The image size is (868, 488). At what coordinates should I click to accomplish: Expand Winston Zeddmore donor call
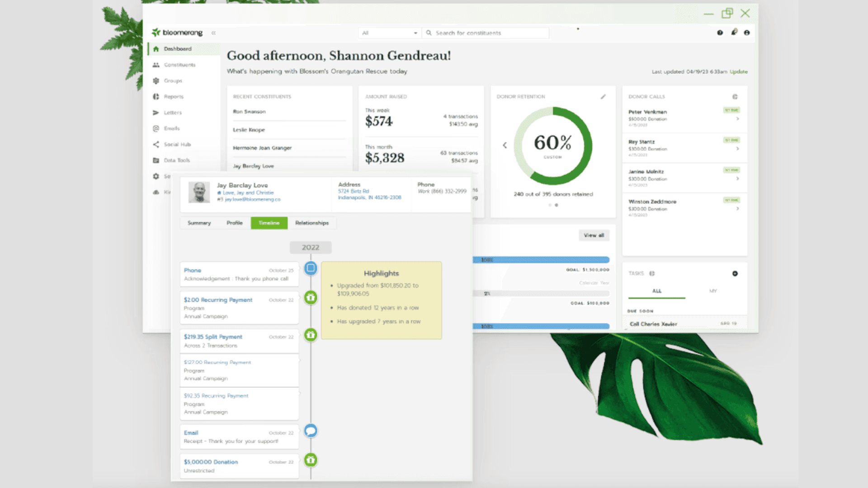(737, 208)
